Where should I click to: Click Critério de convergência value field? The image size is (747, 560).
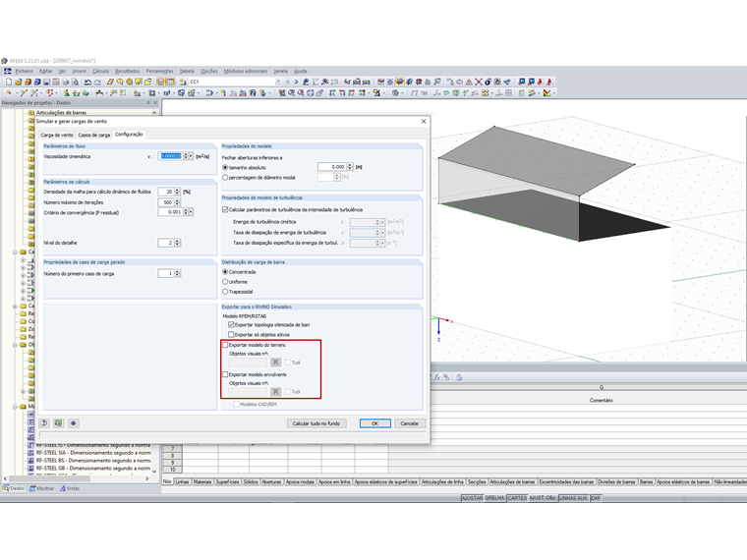coord(171,212)
